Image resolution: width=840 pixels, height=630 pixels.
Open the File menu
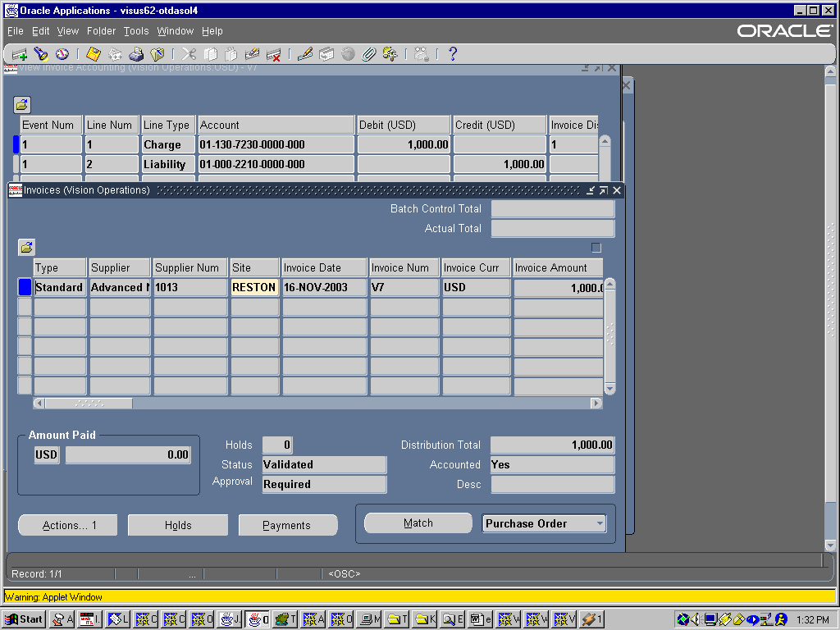coord(15,31)
